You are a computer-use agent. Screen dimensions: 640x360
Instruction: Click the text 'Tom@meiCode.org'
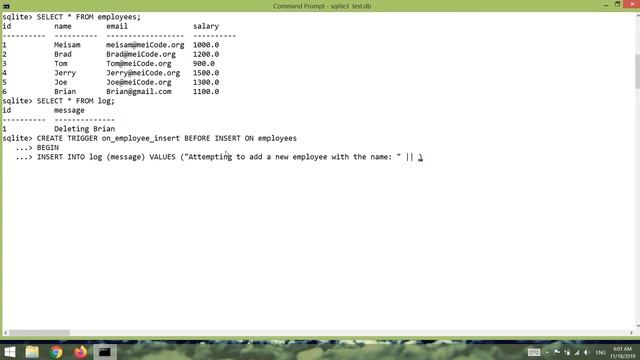pos(139,64)
